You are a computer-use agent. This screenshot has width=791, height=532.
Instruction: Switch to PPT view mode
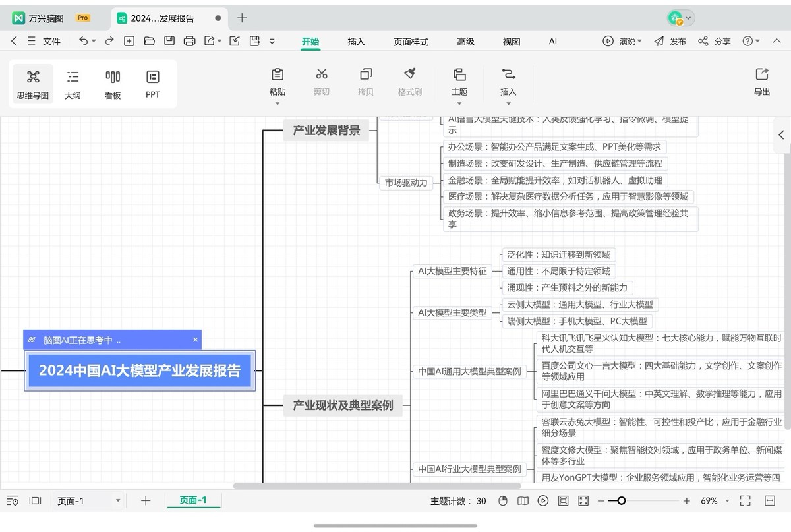pyautogui.click(x=153, y=84)
